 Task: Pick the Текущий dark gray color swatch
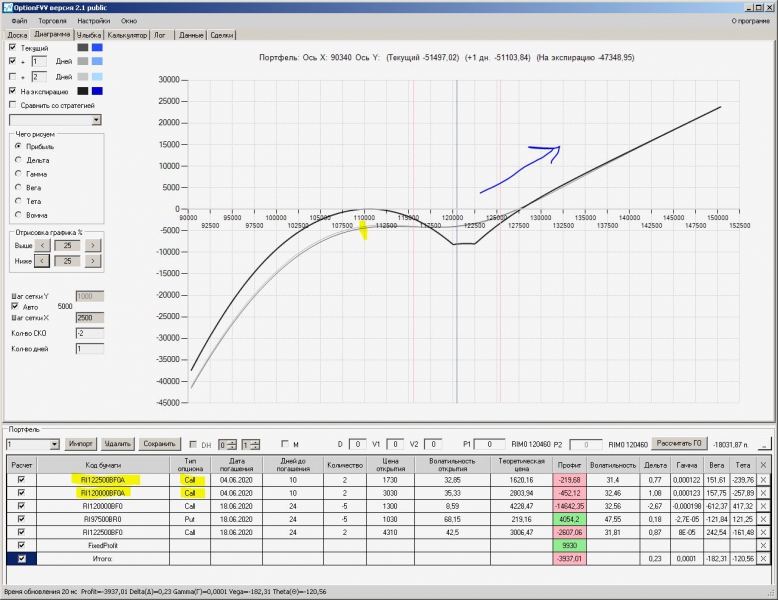[83, 48]
